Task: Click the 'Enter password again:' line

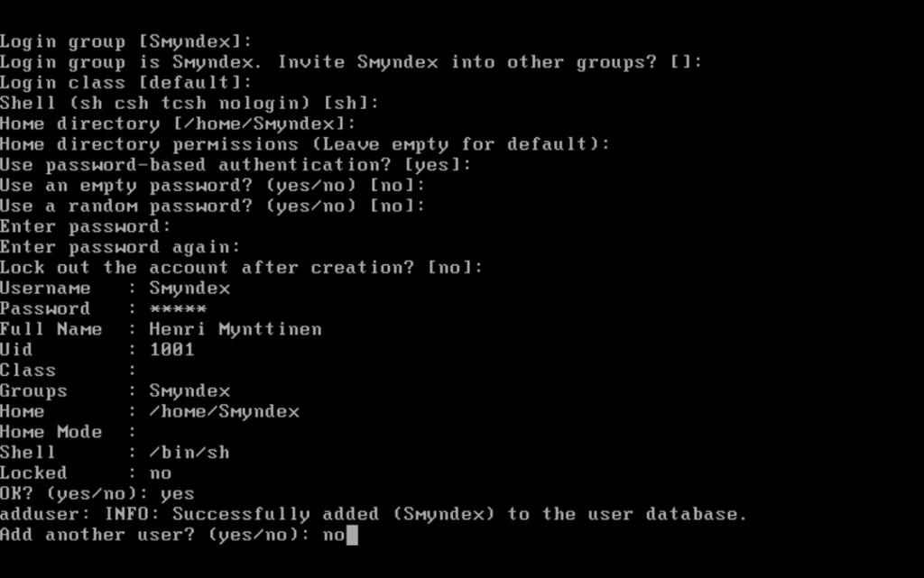Action: pos(120,247)
